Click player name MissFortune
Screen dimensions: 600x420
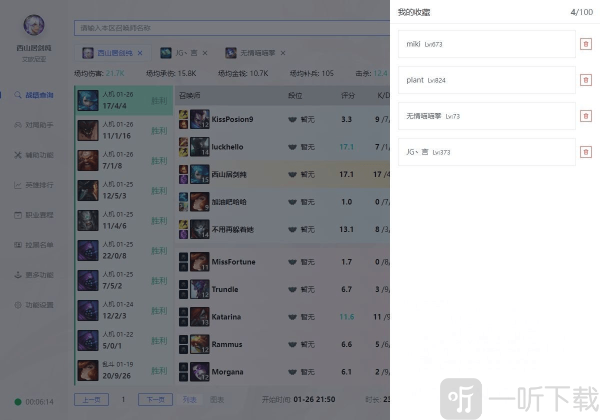233,262
